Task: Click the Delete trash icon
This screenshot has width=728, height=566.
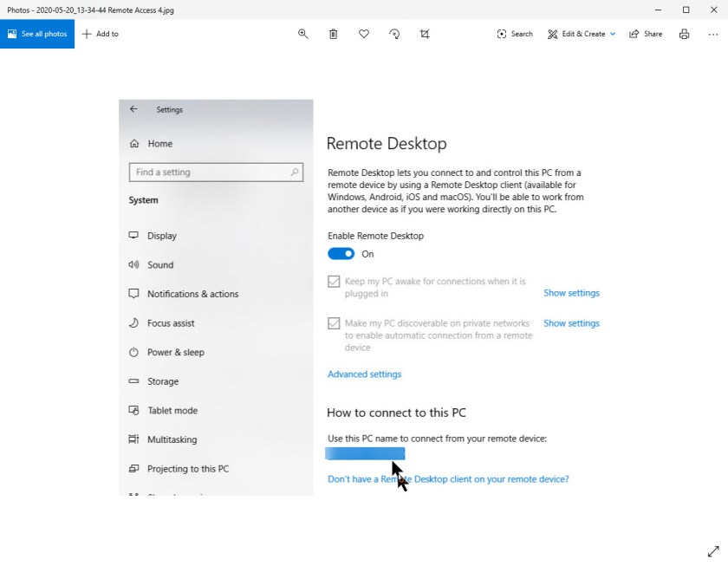Action: click(333, 34)
